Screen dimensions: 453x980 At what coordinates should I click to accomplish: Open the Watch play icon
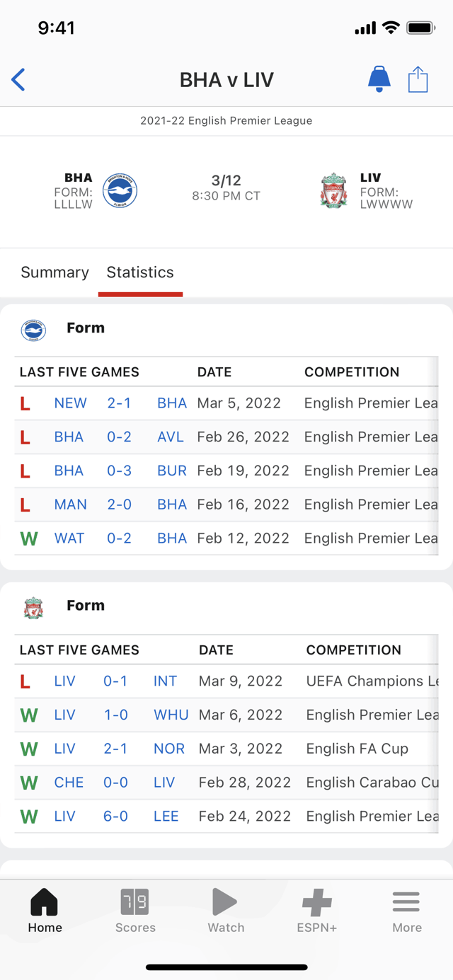(x=225, y=901)
